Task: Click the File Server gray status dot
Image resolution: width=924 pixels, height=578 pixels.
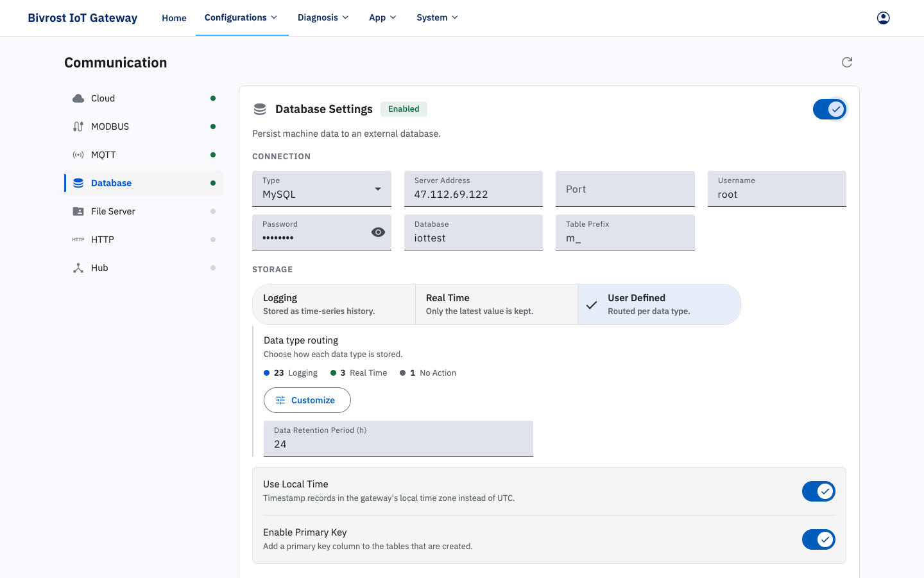Action: (213, 211)
